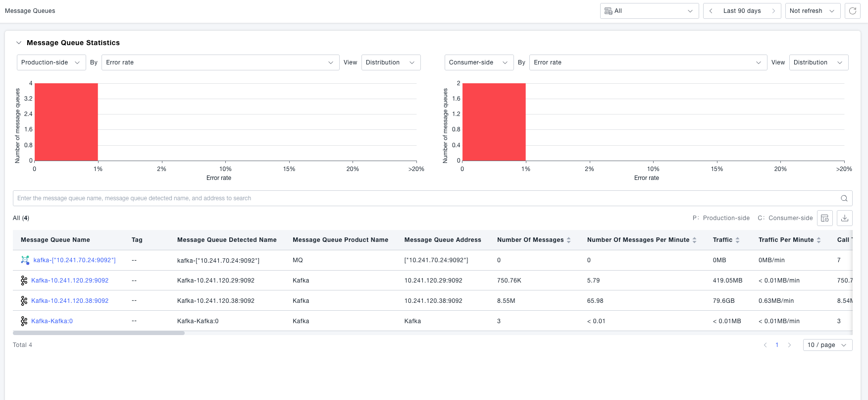
Task: Click the download export icon
Action: (x=845, y=218)
